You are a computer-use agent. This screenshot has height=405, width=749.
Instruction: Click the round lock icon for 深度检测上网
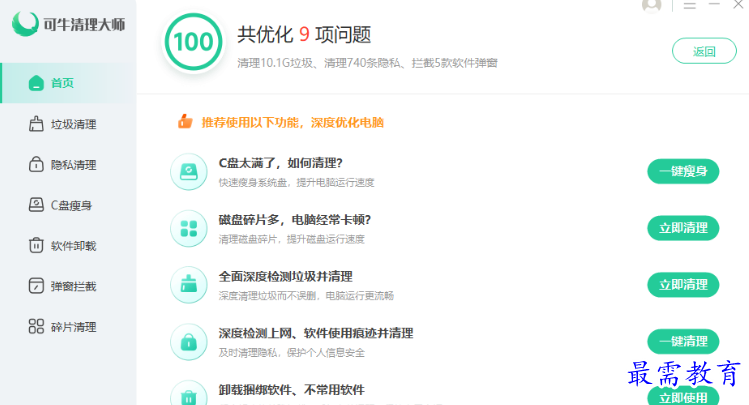(189, 342)
